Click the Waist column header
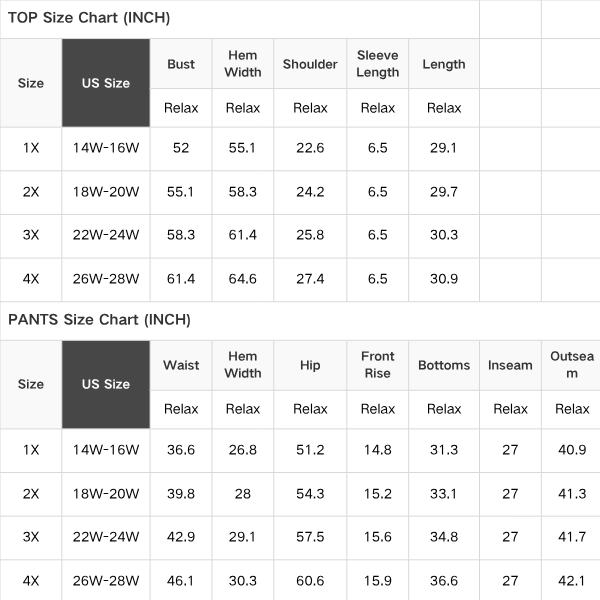The height and width of the screenshot is (600, 600). click(x=181, y=365)
